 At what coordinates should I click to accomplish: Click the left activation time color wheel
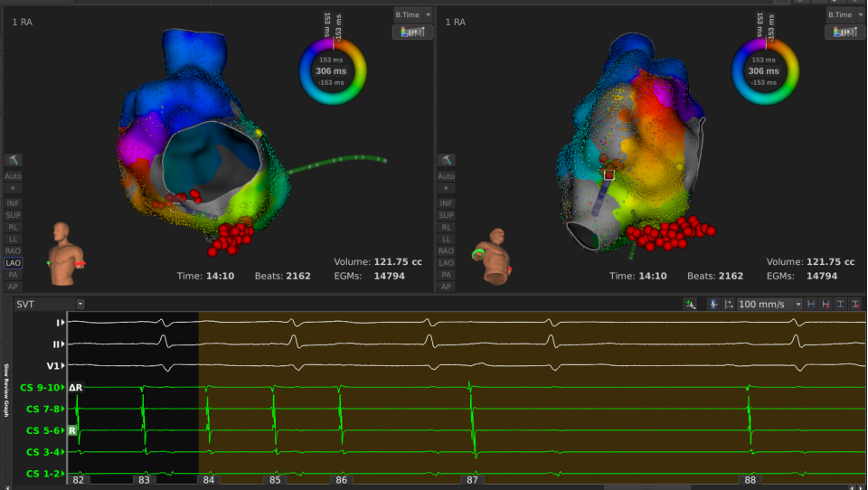(333, 71)
